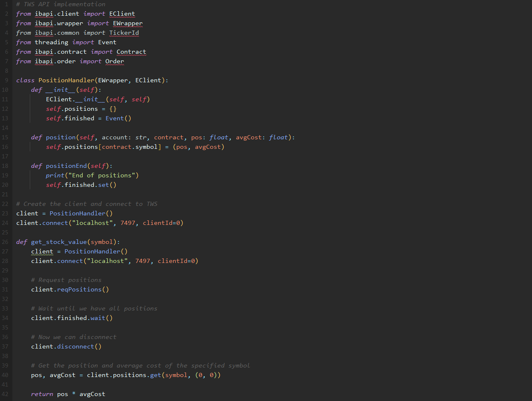Screen dimensions: 532x401
Task: Click 'threading' in the Event import line
Action: (x=51, y=42)
